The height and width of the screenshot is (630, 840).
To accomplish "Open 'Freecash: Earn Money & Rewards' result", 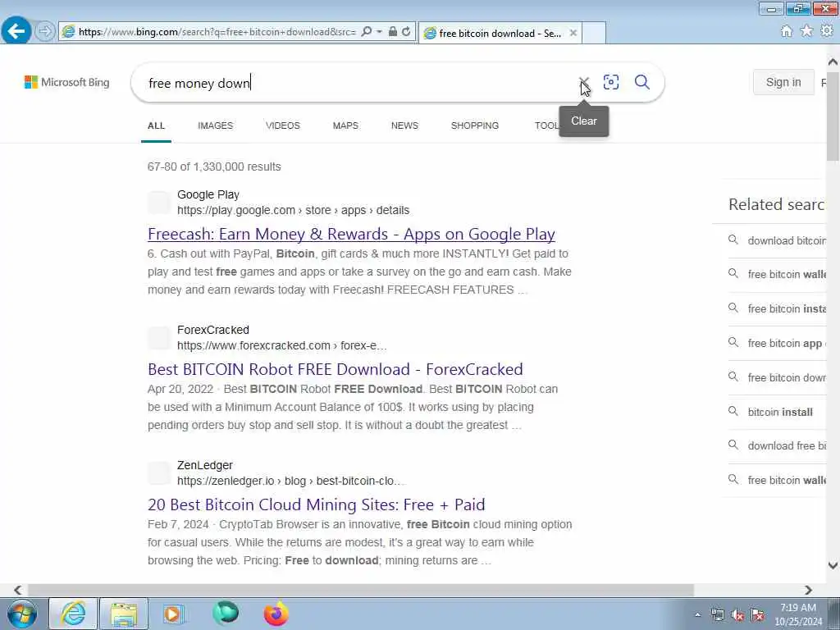I will click(351, 234).
